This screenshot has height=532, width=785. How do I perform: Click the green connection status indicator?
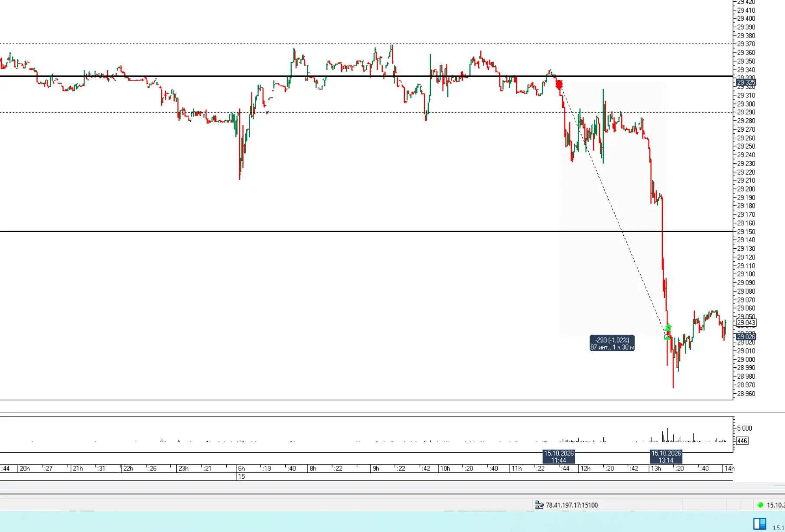pyautogui.click(x=760, y=505)
